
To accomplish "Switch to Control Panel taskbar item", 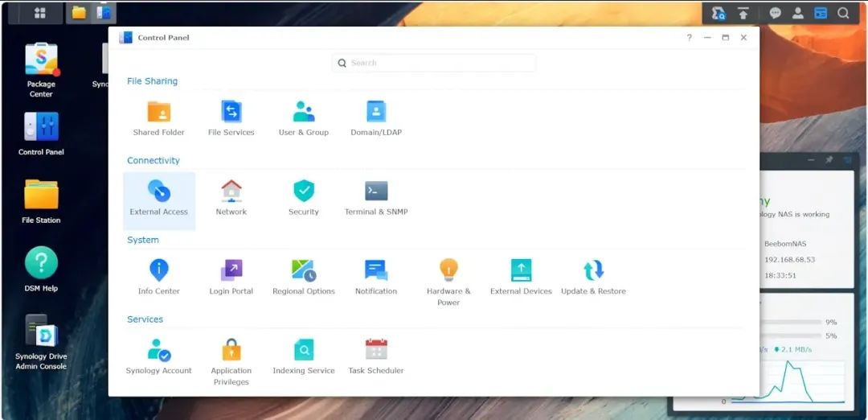I will click(103, 13).
